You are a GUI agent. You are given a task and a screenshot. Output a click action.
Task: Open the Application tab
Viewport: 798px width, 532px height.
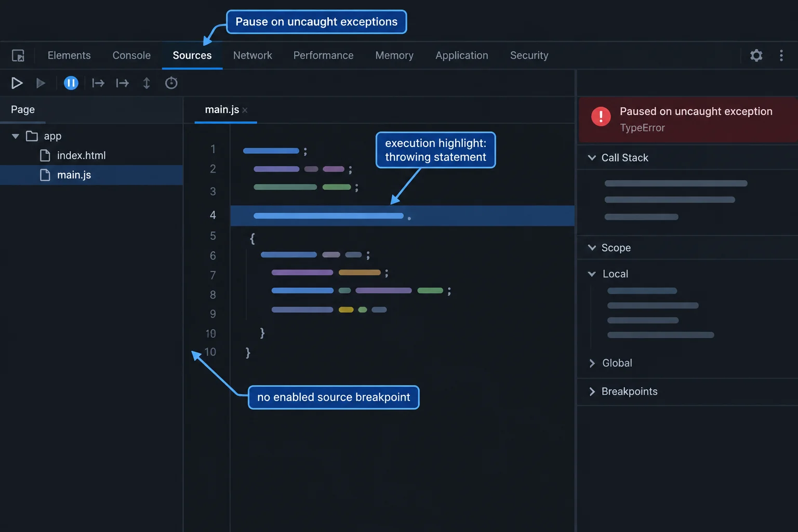[x=462, y=56]
